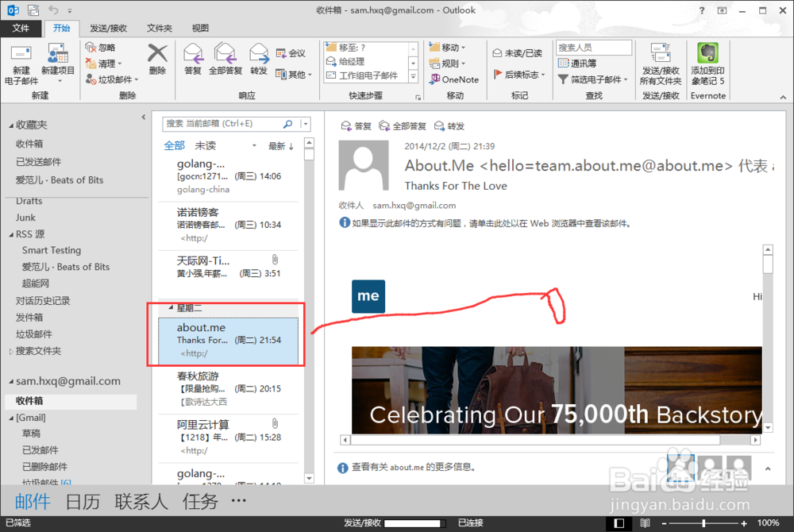Switch to the 视图 ribbon tab
This screenshot has width=794, height=532.
click(x=200, y=28)
